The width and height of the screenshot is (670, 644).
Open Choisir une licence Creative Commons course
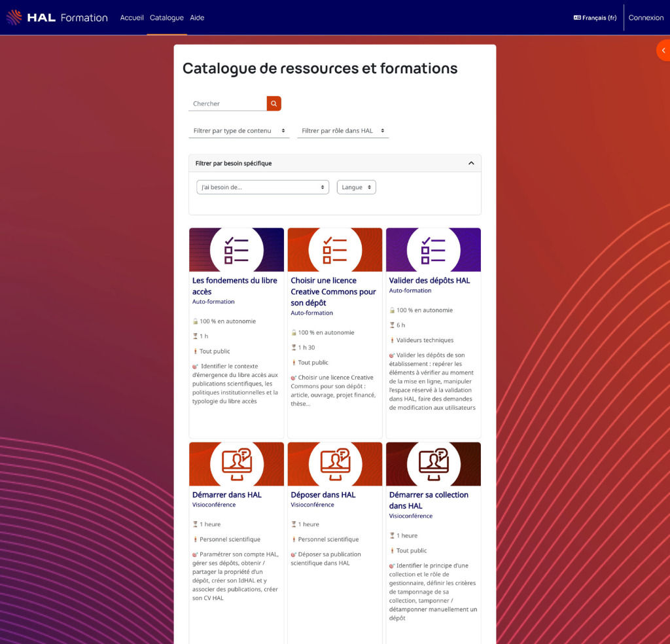[333, 291]
